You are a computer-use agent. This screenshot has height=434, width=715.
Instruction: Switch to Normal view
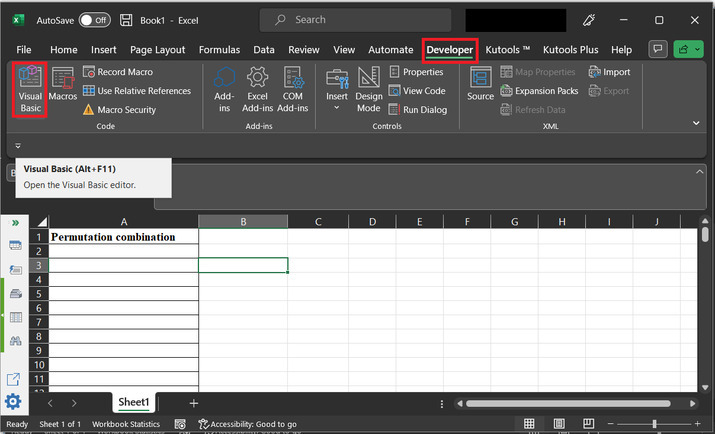[529, 424]
